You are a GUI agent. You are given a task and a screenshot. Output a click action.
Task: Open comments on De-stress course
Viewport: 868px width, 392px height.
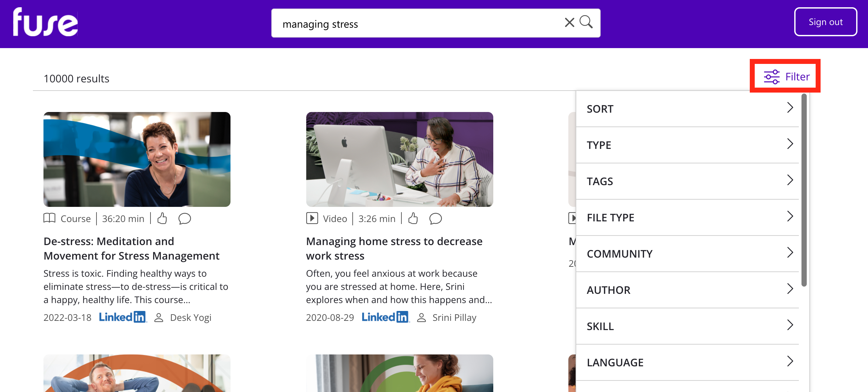point(184,218)
